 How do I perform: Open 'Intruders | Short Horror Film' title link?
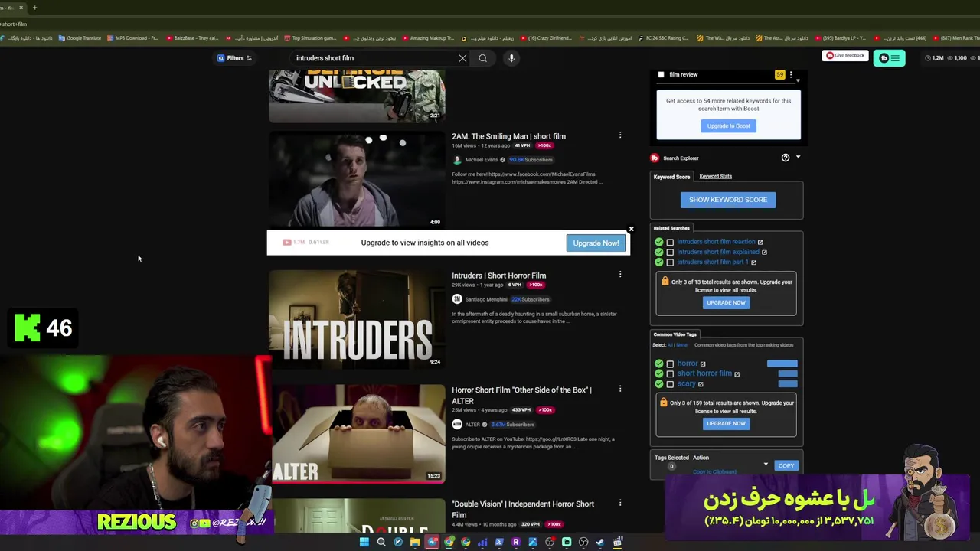498,275
